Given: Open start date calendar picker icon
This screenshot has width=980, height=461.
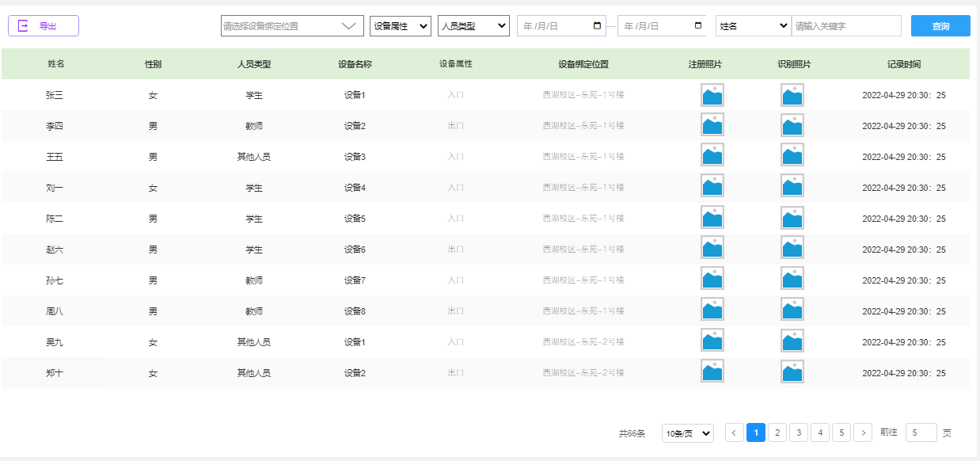Looking at the screenshot, I should pyautogui.click(x=597, y=25).
